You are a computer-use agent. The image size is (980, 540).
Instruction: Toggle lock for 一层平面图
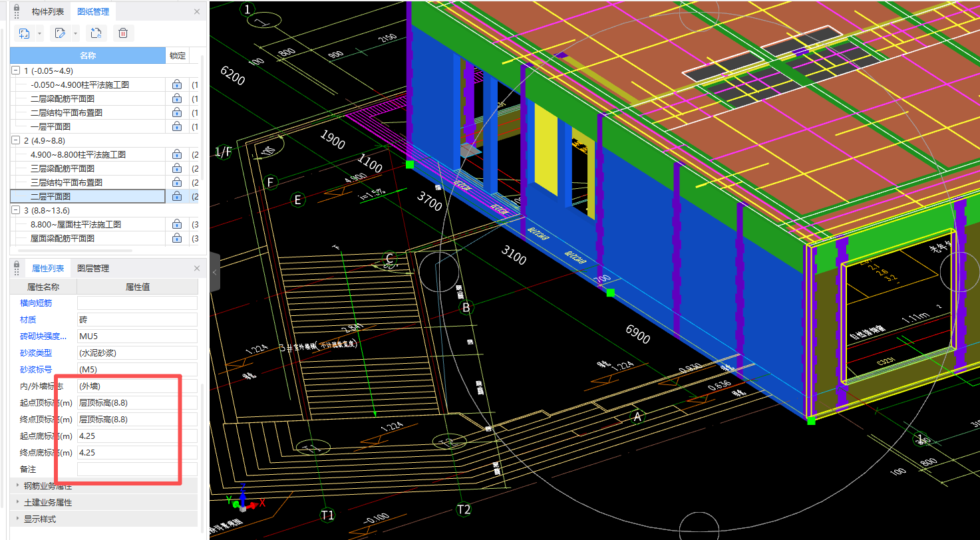point(177,126)
